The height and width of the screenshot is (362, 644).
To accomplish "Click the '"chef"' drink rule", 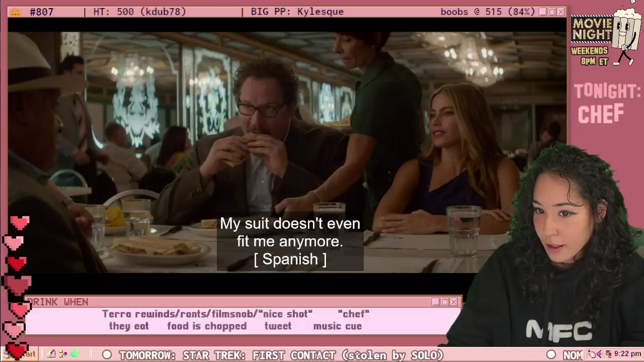I will pyautogui.click(x=354, y=314).
